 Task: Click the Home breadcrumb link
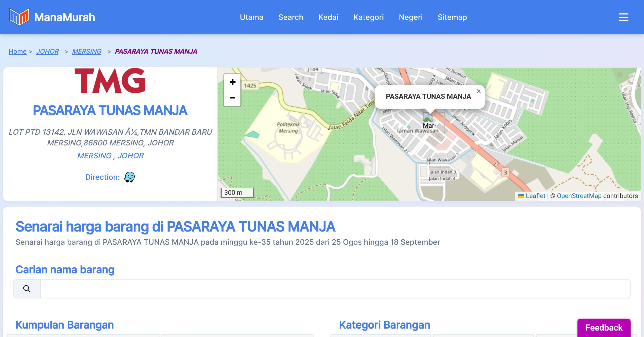(17, 51)
